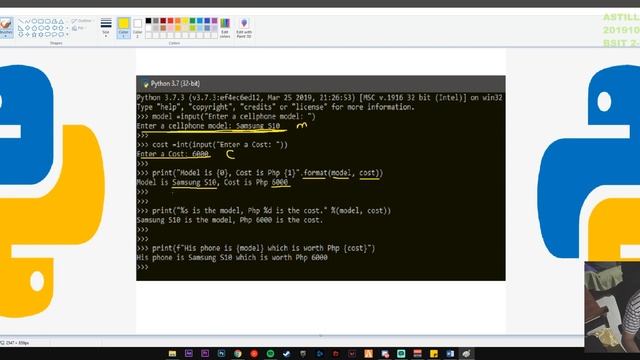The image size is (640, 360).
Task: Open Sticky Notes from taskbar
Action: pyautogui.click(x=434, y=353)
